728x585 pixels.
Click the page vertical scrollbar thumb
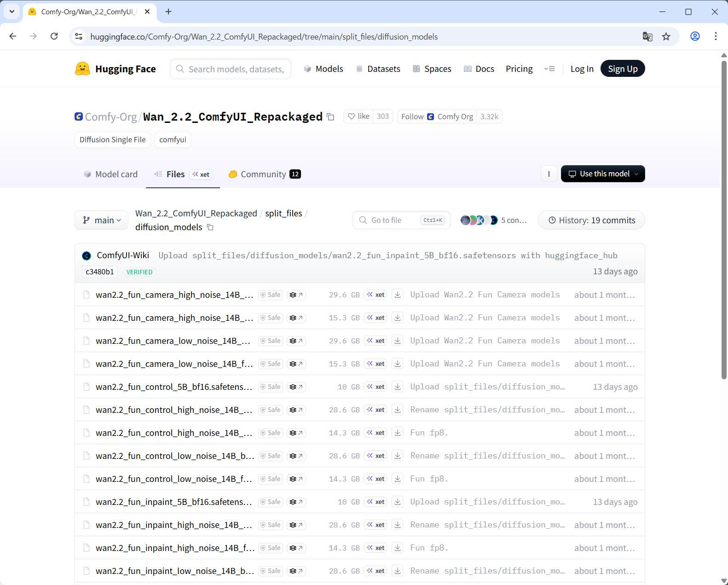723,220
